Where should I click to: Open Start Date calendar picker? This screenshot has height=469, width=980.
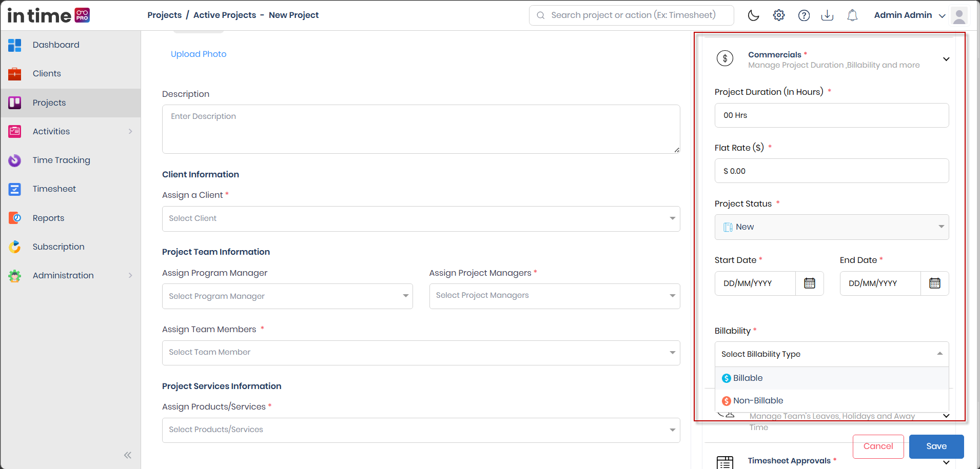click(x=810, y=283)
